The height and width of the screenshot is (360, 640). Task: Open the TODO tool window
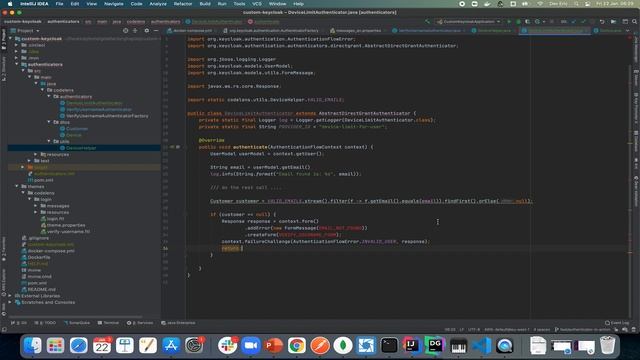pos(45,323)
